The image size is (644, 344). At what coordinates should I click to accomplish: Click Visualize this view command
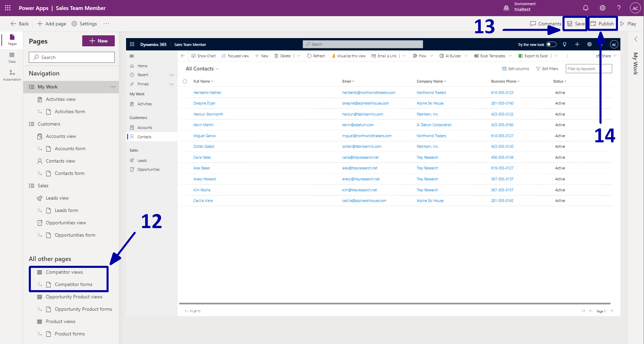348,56
